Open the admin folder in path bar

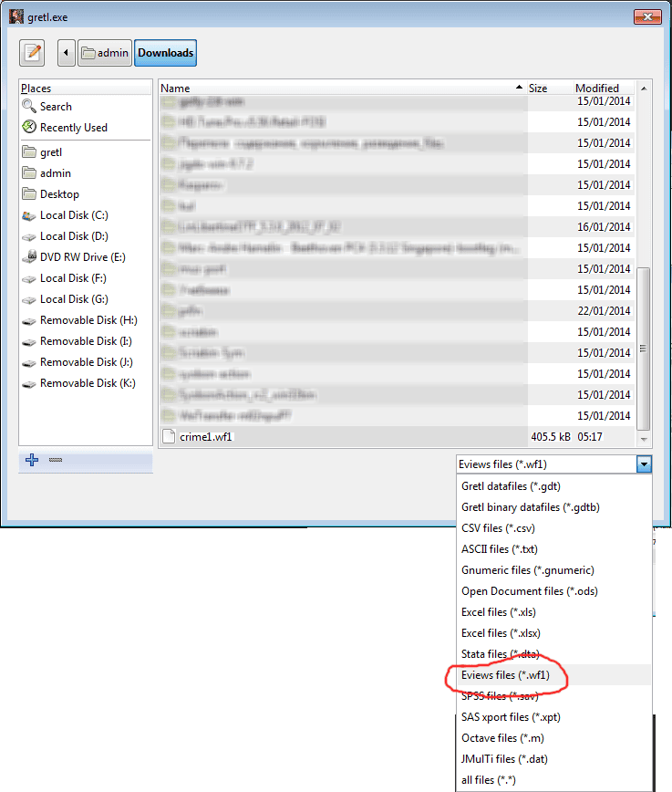point(105,53)
